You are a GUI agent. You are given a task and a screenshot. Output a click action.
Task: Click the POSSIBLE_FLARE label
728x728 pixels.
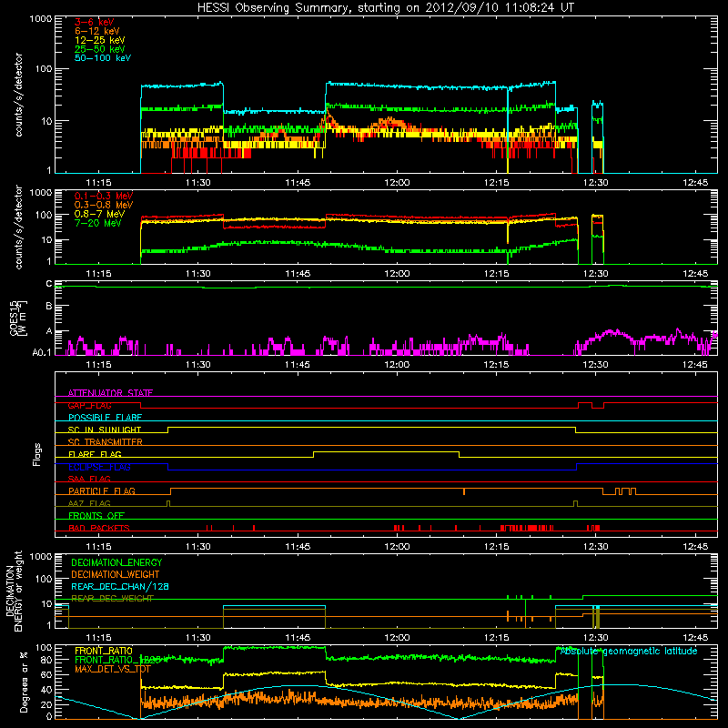(105, 418)
